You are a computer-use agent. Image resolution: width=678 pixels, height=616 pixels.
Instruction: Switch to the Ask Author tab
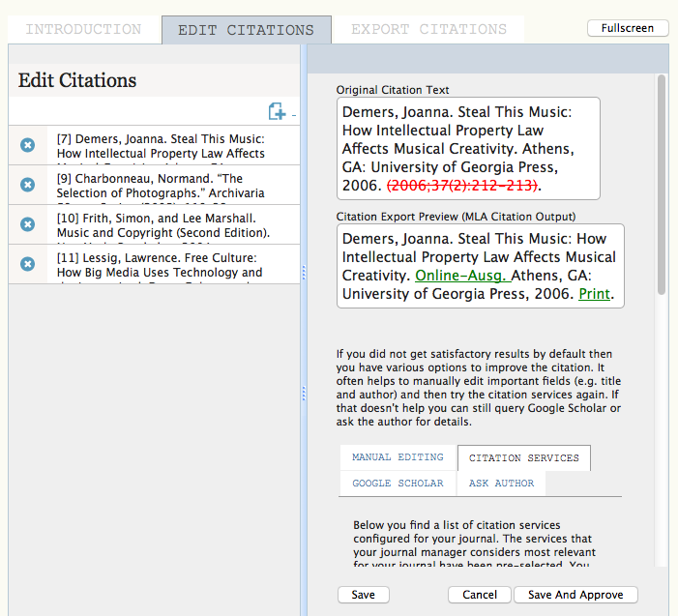[x=502, y=484]
